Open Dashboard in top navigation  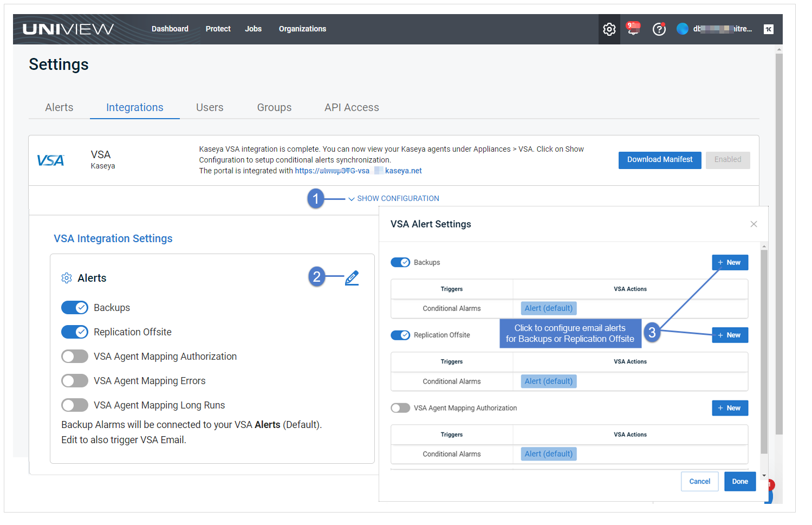(170, 29)
